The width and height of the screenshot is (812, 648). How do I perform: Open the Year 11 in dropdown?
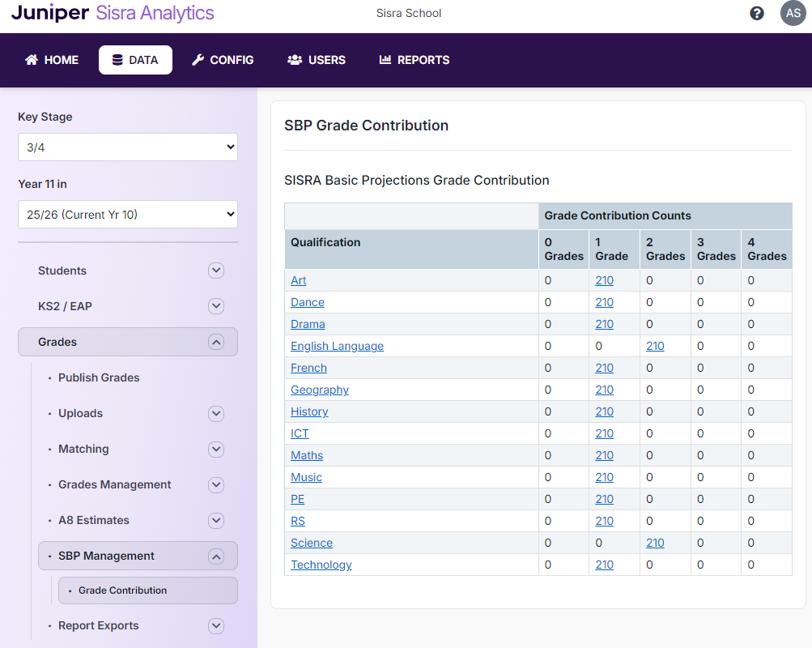pyautogui.click(x=127, y=214)
